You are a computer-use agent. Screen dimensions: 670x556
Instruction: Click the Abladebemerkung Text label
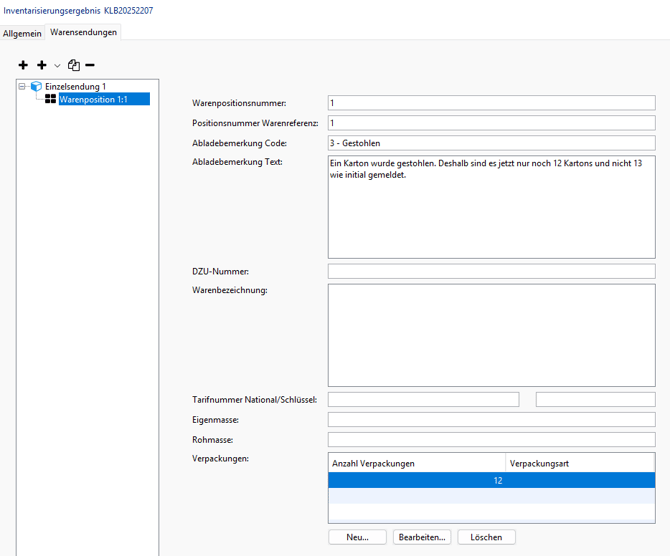(x=237, y=162)
